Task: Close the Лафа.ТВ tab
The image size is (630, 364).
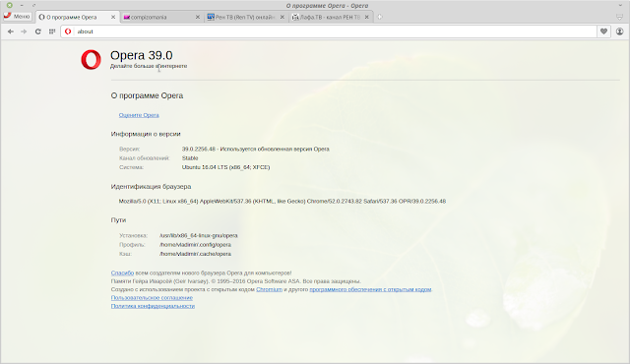Action: [366, 18]
